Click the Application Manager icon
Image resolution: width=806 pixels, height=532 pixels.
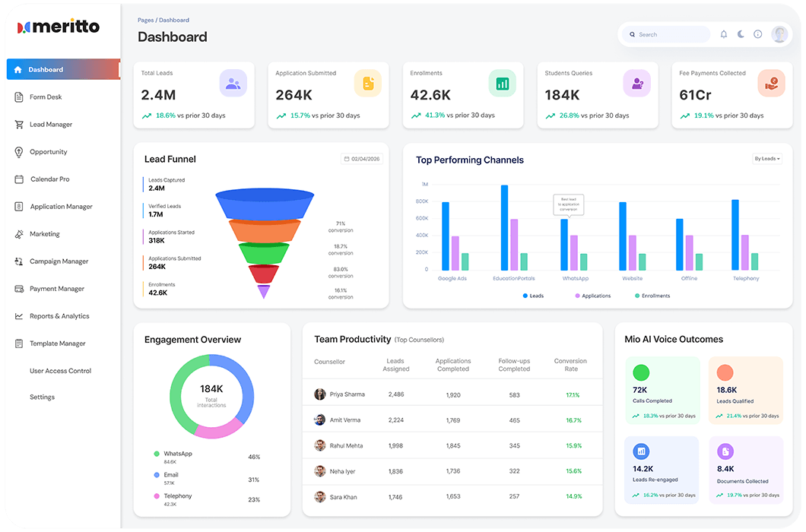pyautogui.click(x=19, y=207)
